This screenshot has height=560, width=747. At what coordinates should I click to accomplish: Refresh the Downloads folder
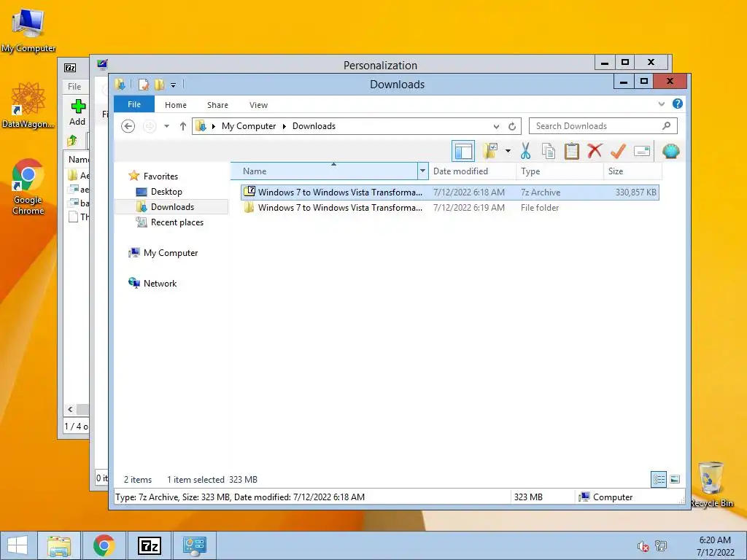click(x=512, y=126)
